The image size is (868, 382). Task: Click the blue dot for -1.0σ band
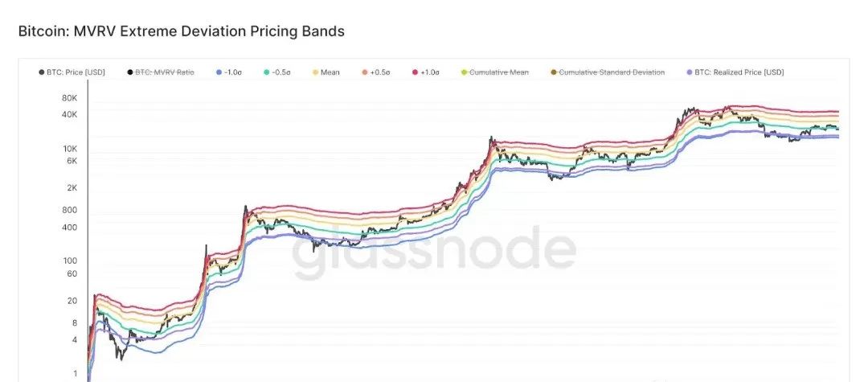(219, 72)
